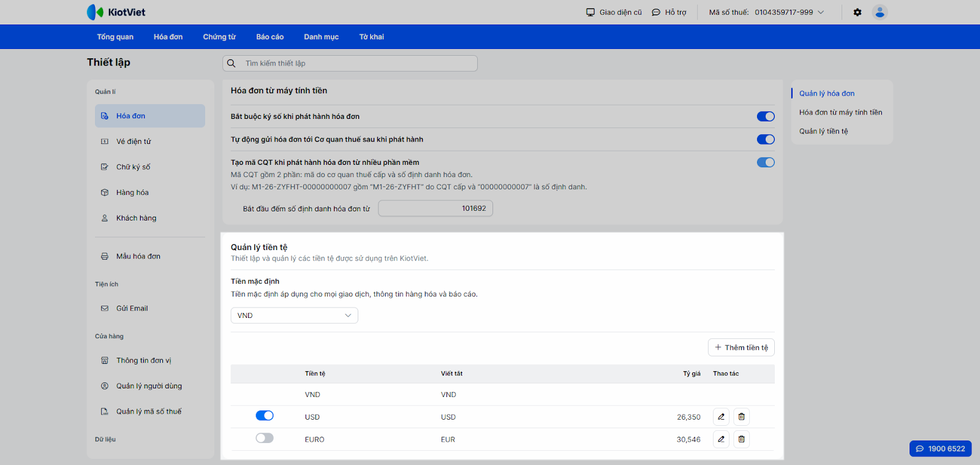
Task: Click the chat bubble icon for Hỗ trợ
Action: [x=656, y=12]
